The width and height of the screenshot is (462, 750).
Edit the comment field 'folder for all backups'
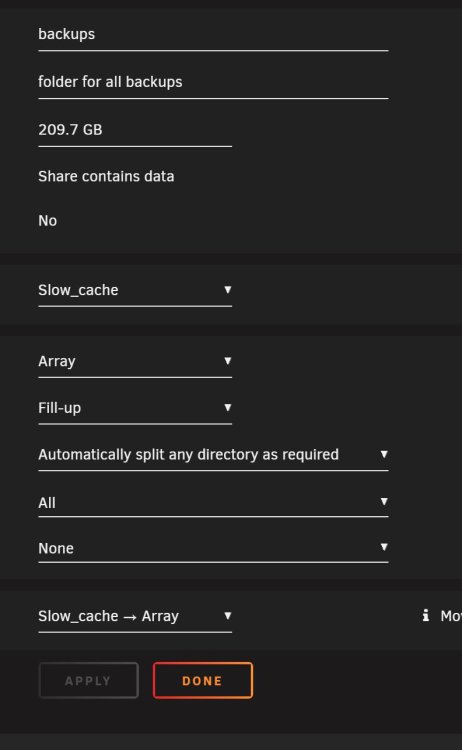pos(213,82)
